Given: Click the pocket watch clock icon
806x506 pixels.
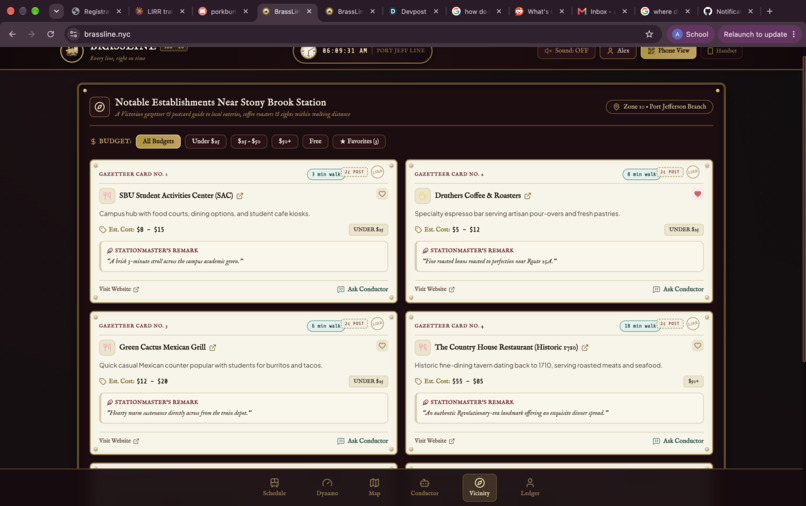Looking at the screenshot, I should [308, 52].
